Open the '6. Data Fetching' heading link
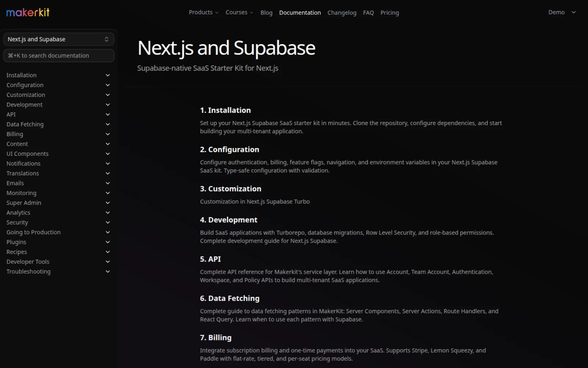588x368 pixels. (230, 298)
